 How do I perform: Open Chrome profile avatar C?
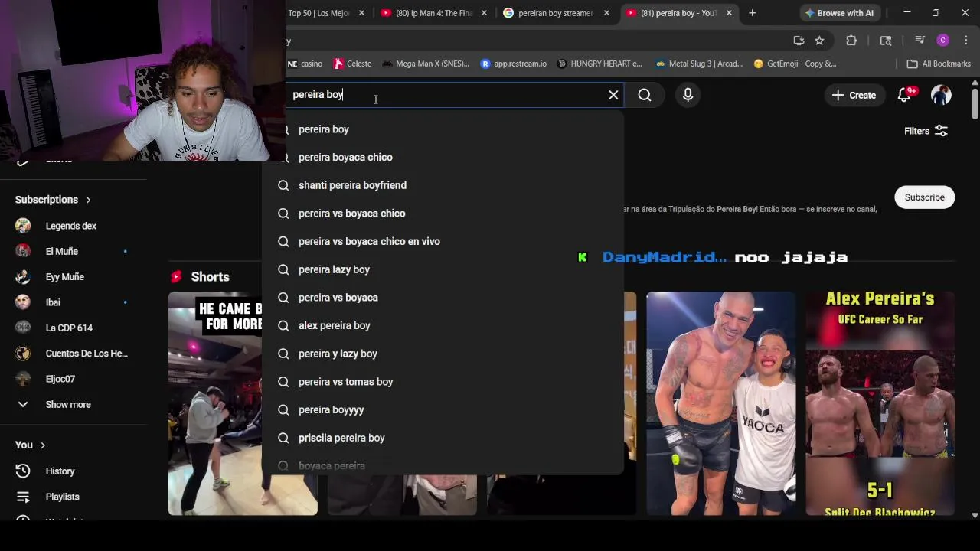(943, 41)
